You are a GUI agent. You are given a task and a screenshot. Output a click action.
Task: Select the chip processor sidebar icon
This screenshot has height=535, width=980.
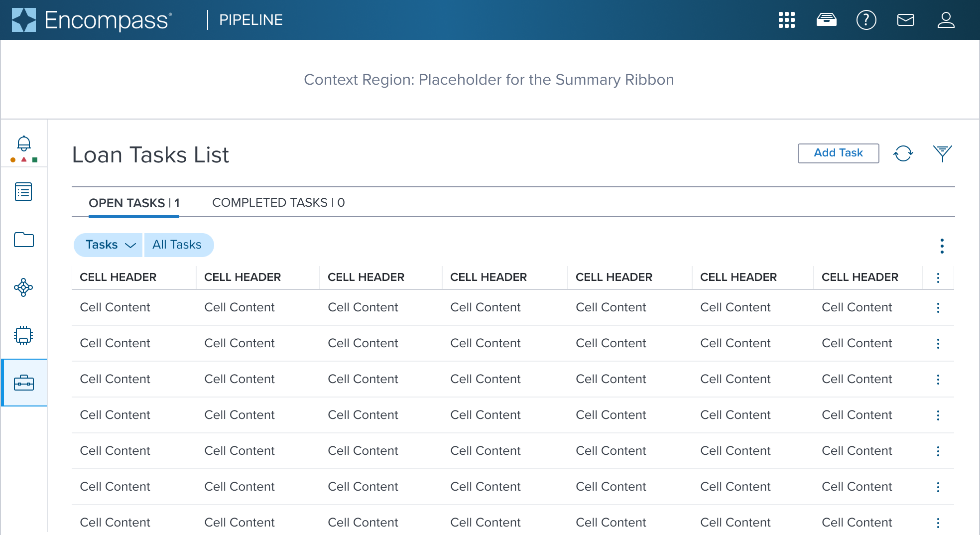pyautogui.click(x=24, y=335)
